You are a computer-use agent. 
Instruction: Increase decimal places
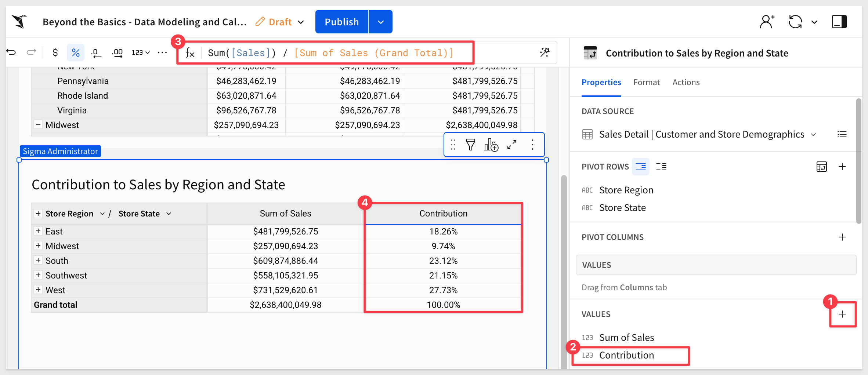[x=117, y=53]
